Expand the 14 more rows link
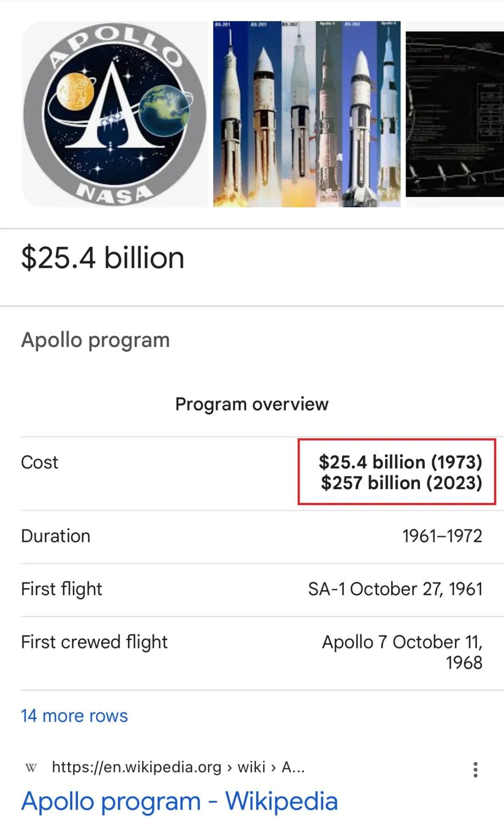504x818 pixels. (74, 716)
